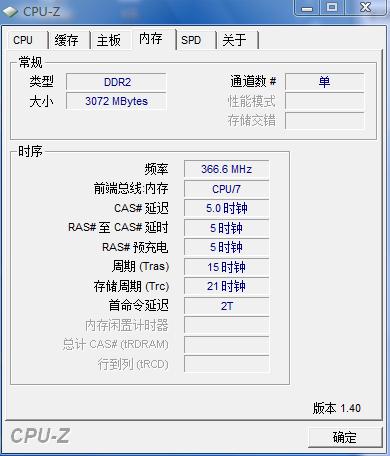The height and width of the screenshot is (456, 390).
Task: Click the 通道数 # label
Action: [253, 81]
